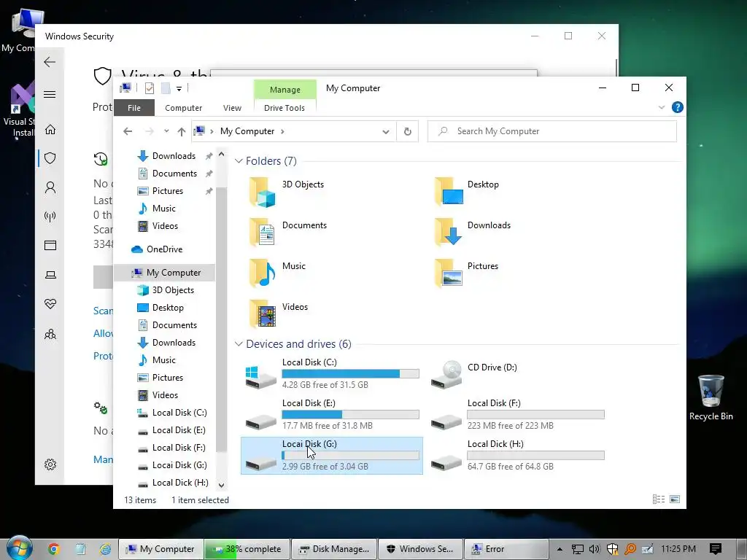The image size is (747, 560).
Task: Open the Drive Tools tab
Action: click(x=285, y=108)
